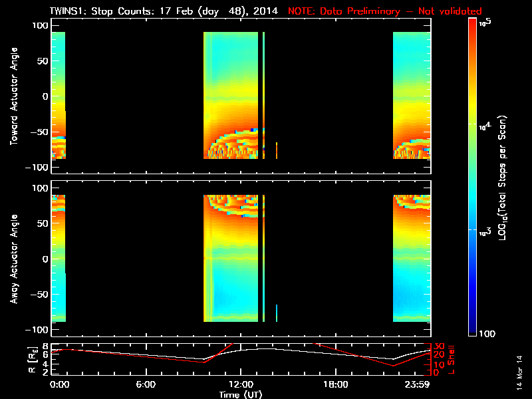Viewport: 532px width, 399px height.
Task: Click the "Time (UT)" axis title
Action: point(241,394)
